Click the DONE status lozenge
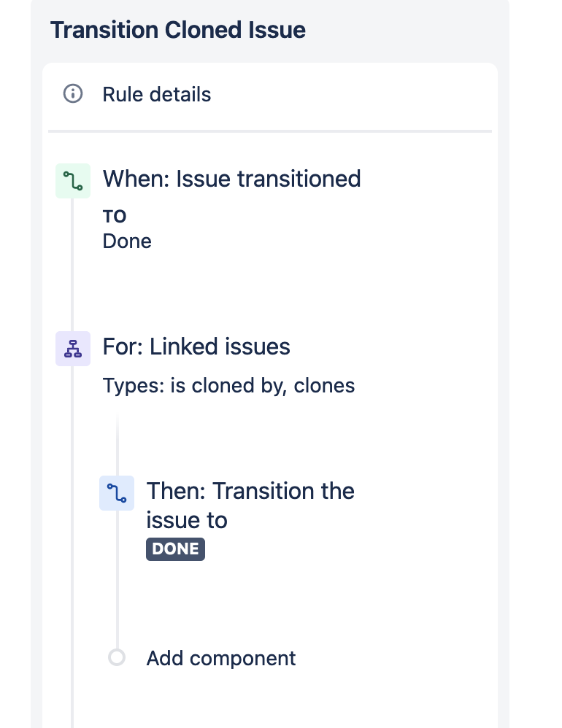This screenshot has height=728, width=562. pos(175,549)
